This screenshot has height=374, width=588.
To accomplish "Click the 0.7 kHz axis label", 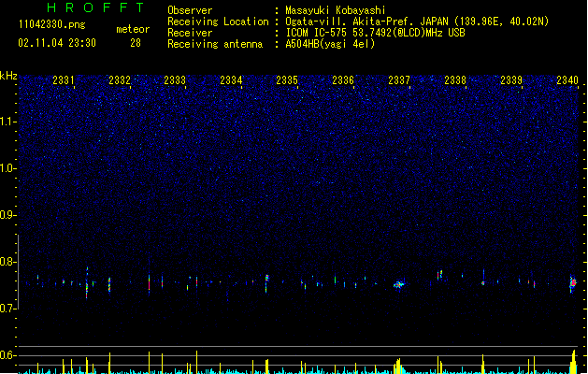I will (8, 309).
